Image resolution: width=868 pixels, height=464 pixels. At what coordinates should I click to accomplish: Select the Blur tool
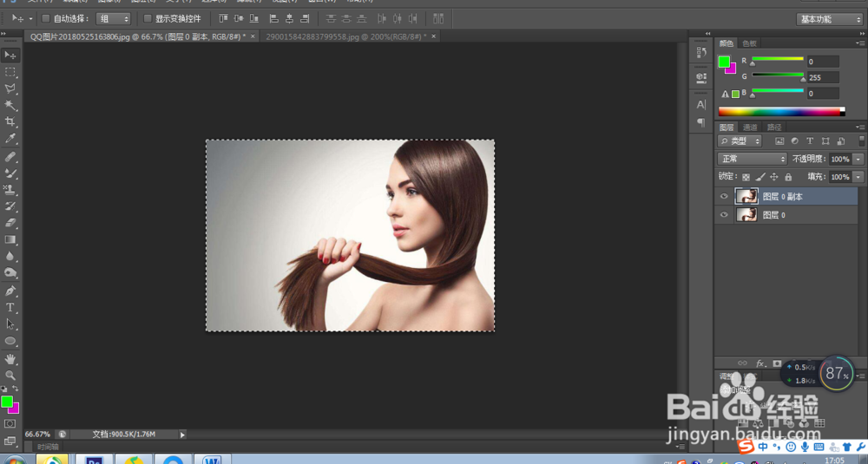10,256
